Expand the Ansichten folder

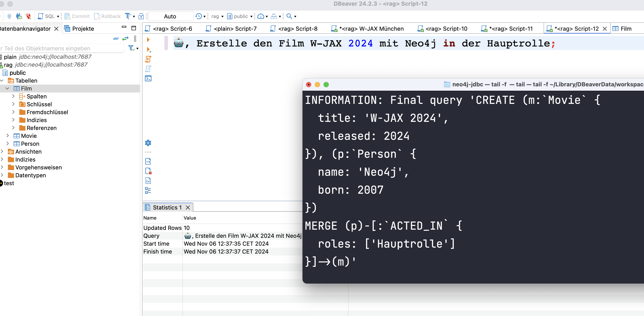(x=2, y=151)
